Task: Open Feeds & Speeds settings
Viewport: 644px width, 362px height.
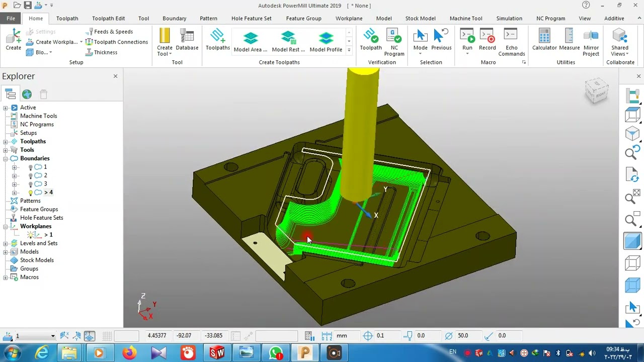Action: pos(109,32)
